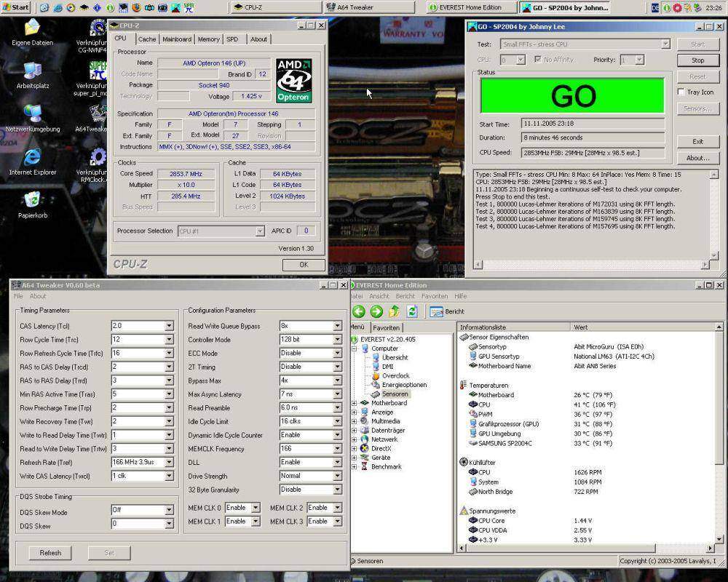Open File menu in A64 Tweaker

tap(19, 296)
